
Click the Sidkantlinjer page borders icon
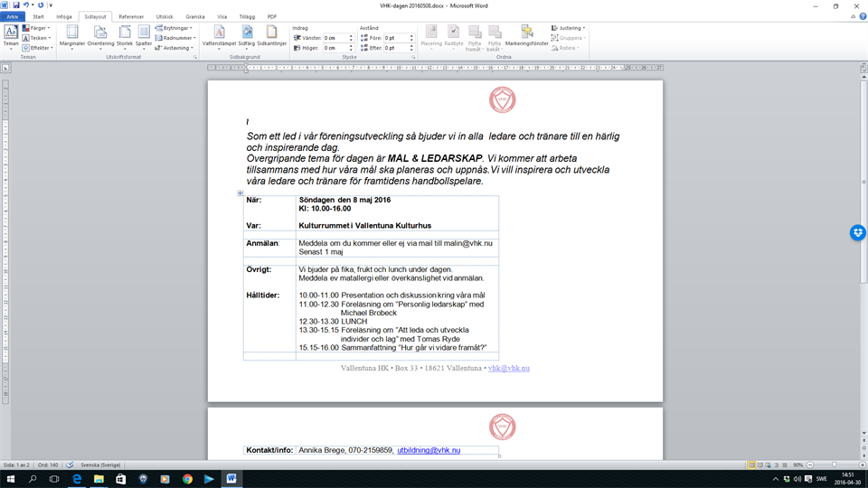272,36
